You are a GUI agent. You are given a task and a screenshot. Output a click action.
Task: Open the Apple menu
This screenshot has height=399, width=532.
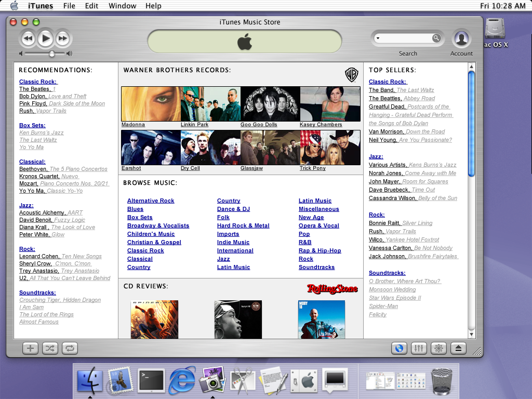pos(14,6)
